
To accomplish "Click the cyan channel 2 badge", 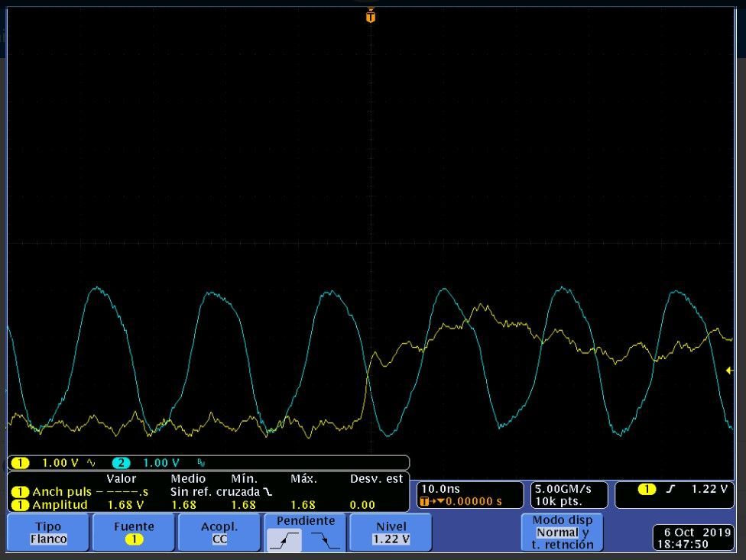I will (122, 463).
